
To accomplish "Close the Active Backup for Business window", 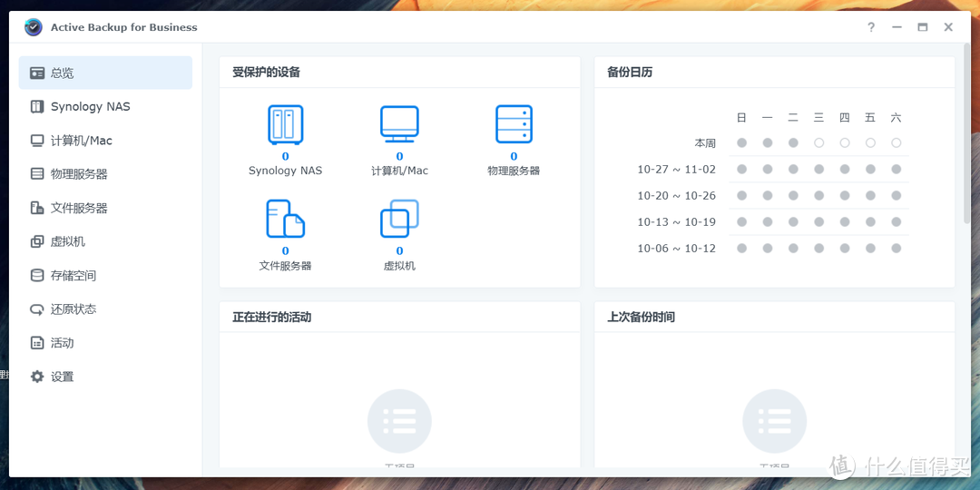I will click(x=948, y=27).
